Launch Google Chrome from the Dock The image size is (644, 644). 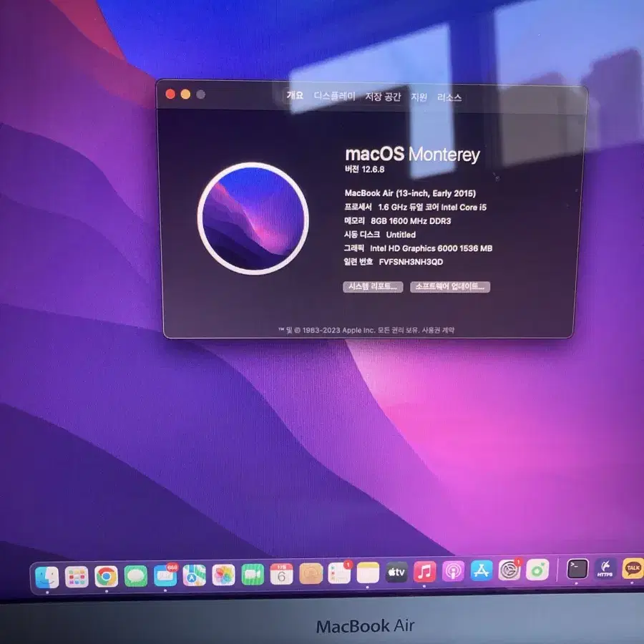[107, 576]
